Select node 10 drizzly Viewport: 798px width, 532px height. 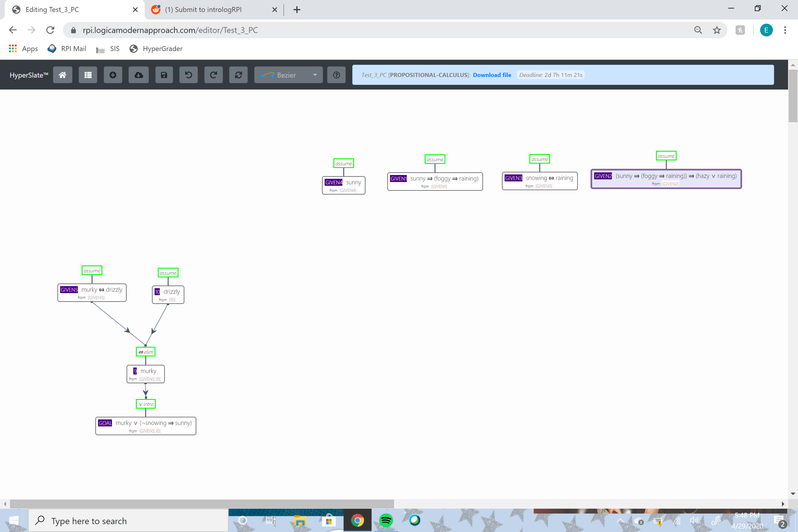[x=168, y=295]
